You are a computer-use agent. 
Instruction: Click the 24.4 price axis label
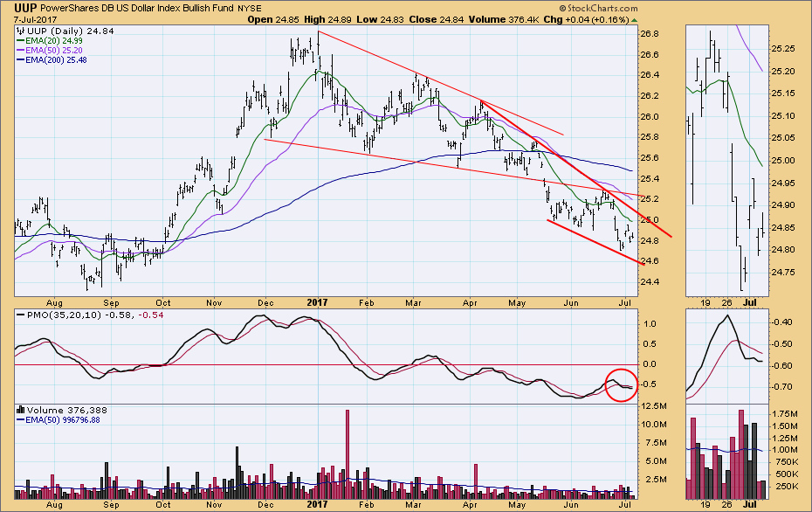point(650,282)
